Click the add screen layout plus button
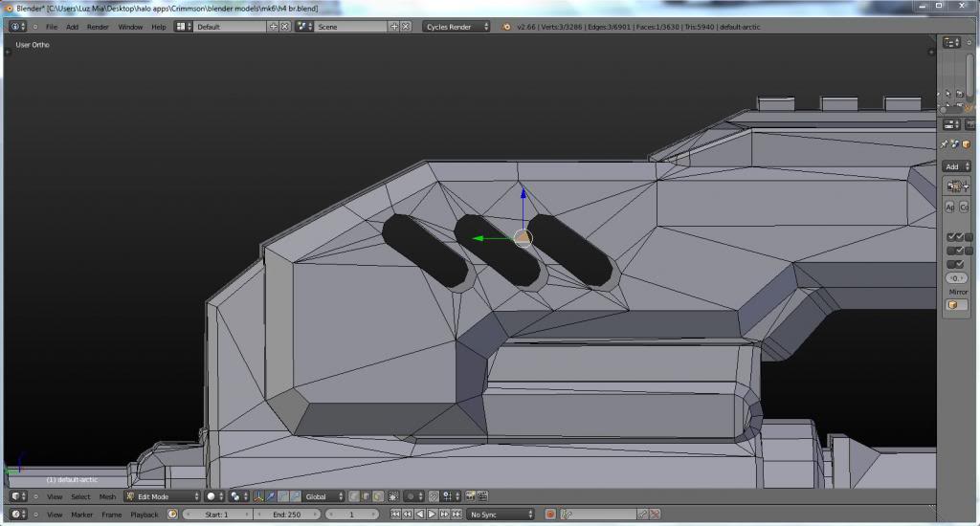 (273, 27)
